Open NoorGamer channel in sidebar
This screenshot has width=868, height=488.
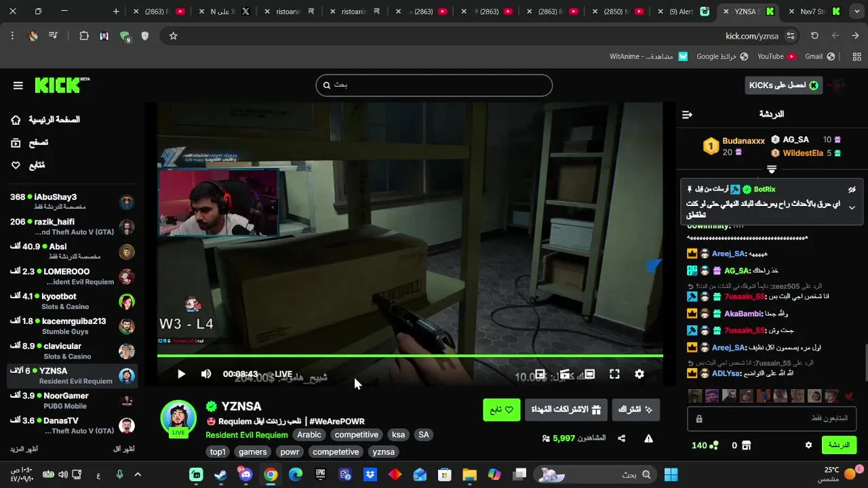coord(73,401)
